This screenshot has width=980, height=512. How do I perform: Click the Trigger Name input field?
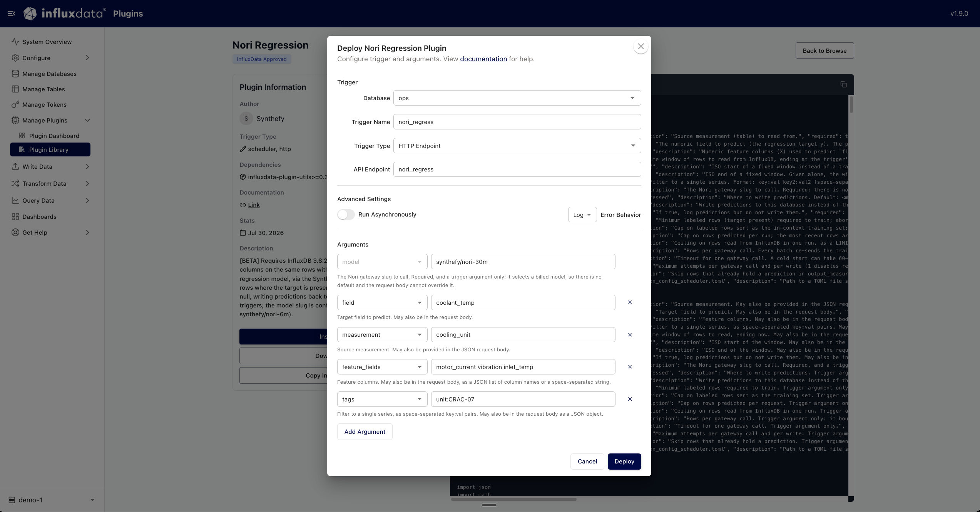click(517, 122)
